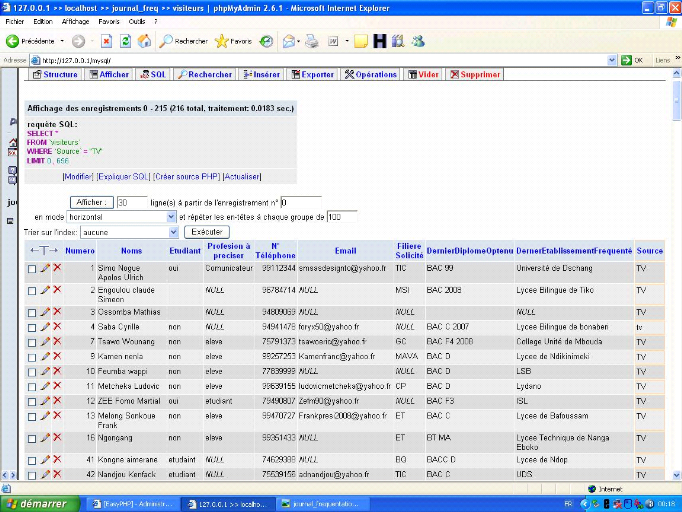Click the edit pencil for Simo Nogue row
This screenshot has width=682, height=512.
tap(44, 268)
